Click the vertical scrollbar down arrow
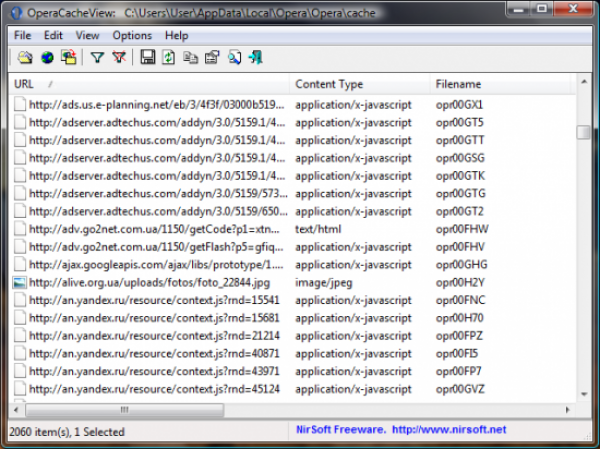Viewport: 600px width, 449px height. tap(584, 394)
